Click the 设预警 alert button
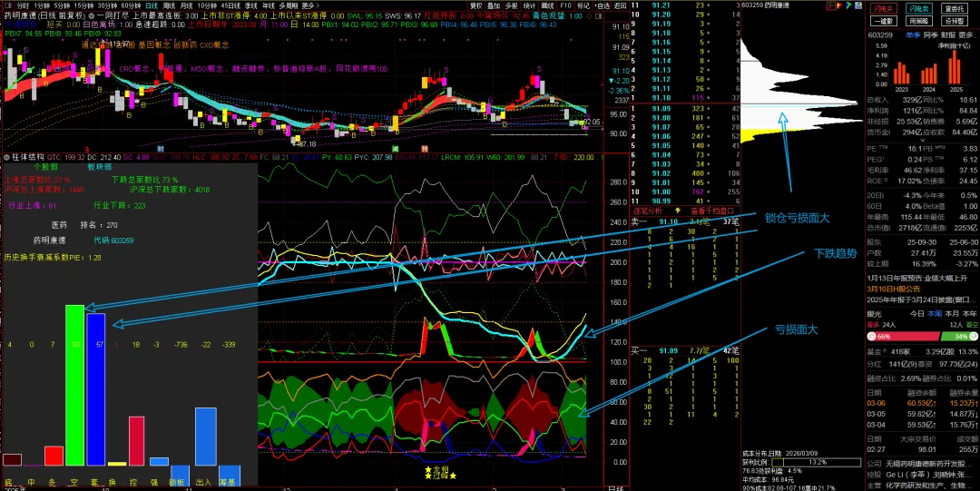 955,21
